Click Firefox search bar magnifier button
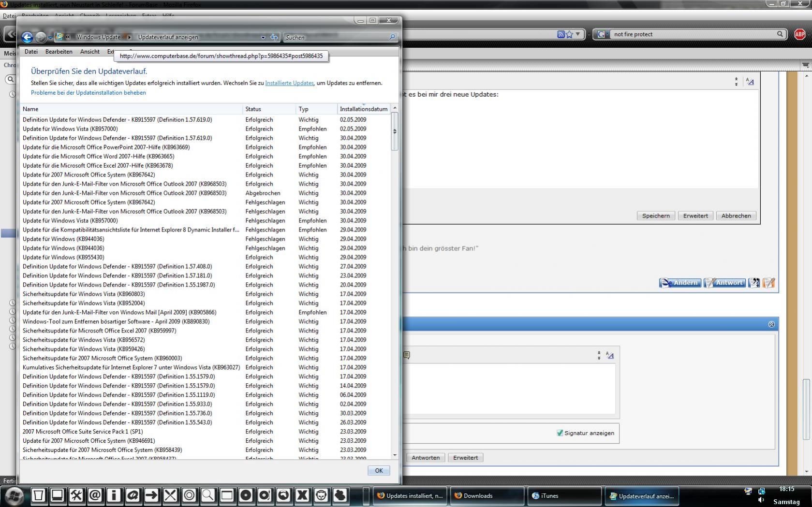The image size is (812, 507). [x=780, y=34]
